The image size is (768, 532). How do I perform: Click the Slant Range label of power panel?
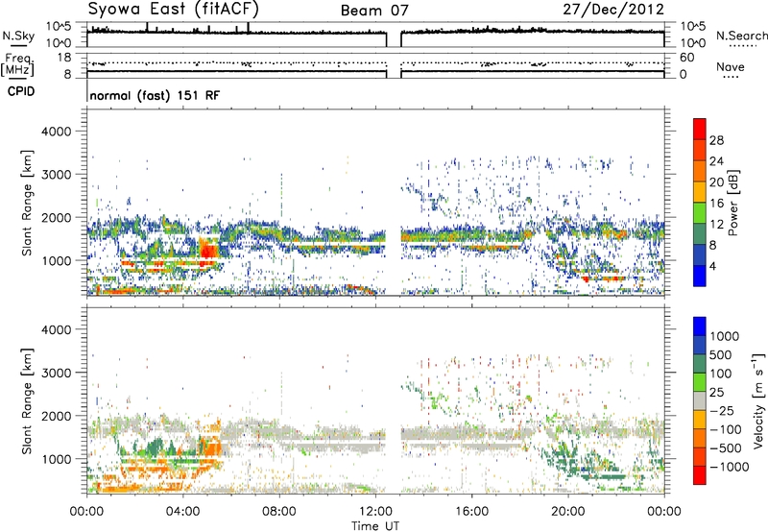[27, 203]
